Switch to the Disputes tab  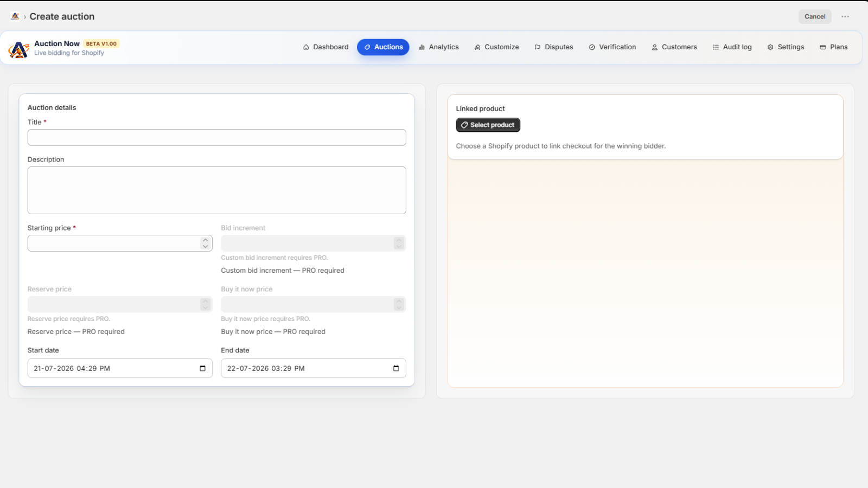point(553,47)
